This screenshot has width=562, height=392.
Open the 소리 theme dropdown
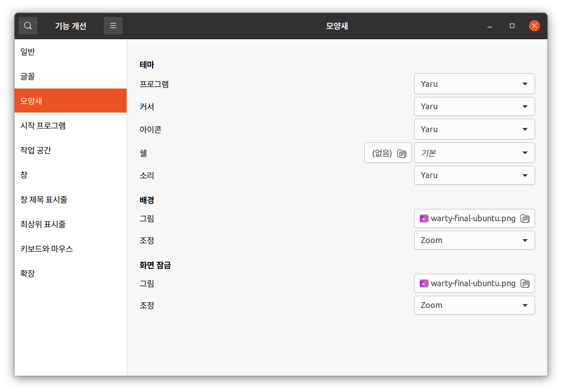(x=474, y=175)
